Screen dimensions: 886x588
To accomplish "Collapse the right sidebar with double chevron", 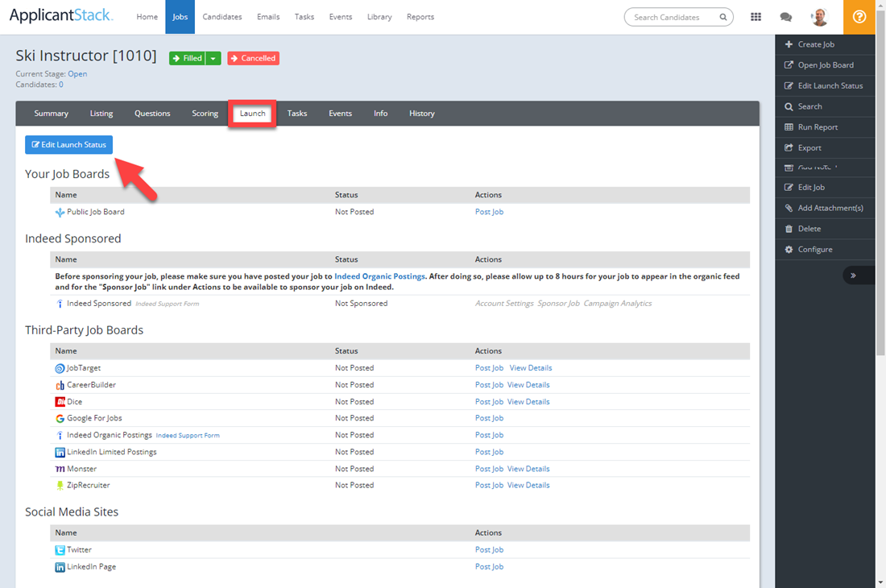I will tap(853, 275).
